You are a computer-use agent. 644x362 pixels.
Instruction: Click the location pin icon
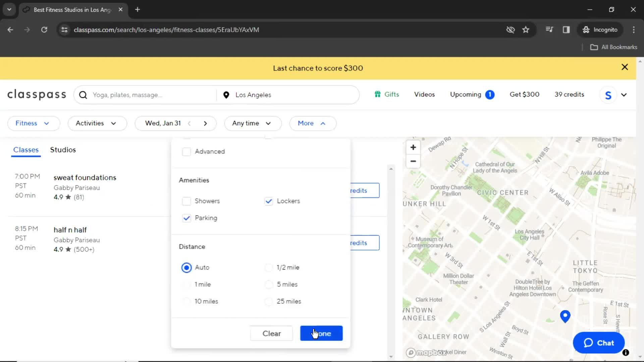point(226,95)
